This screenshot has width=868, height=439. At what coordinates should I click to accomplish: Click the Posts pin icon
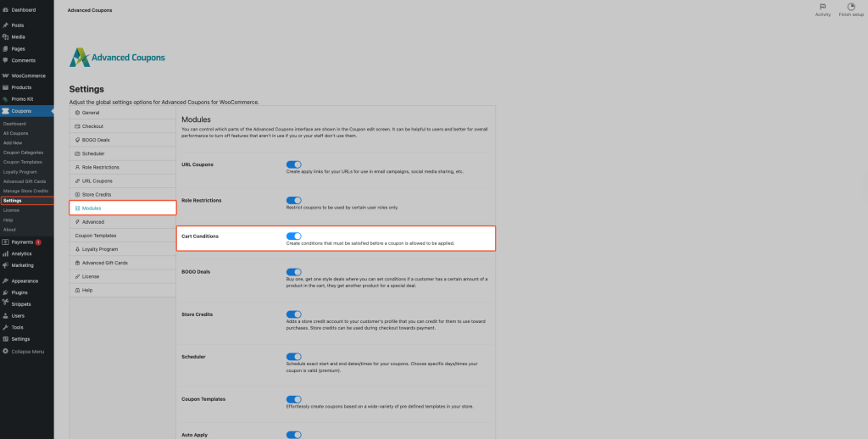tap(6, 25)
